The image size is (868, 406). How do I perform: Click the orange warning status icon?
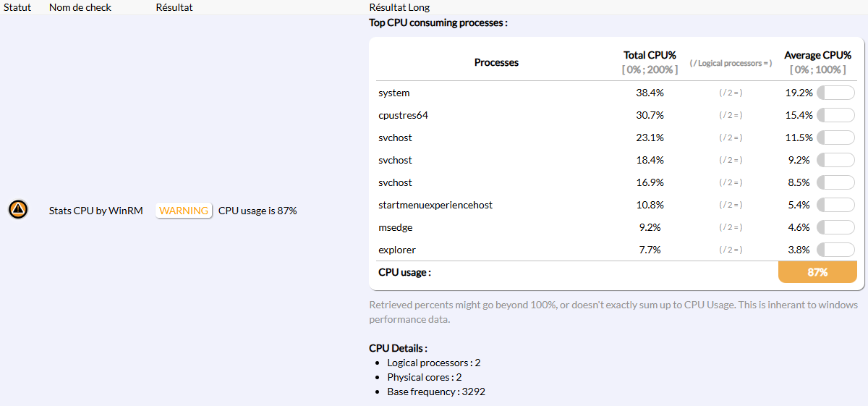(x=18, y=210)
